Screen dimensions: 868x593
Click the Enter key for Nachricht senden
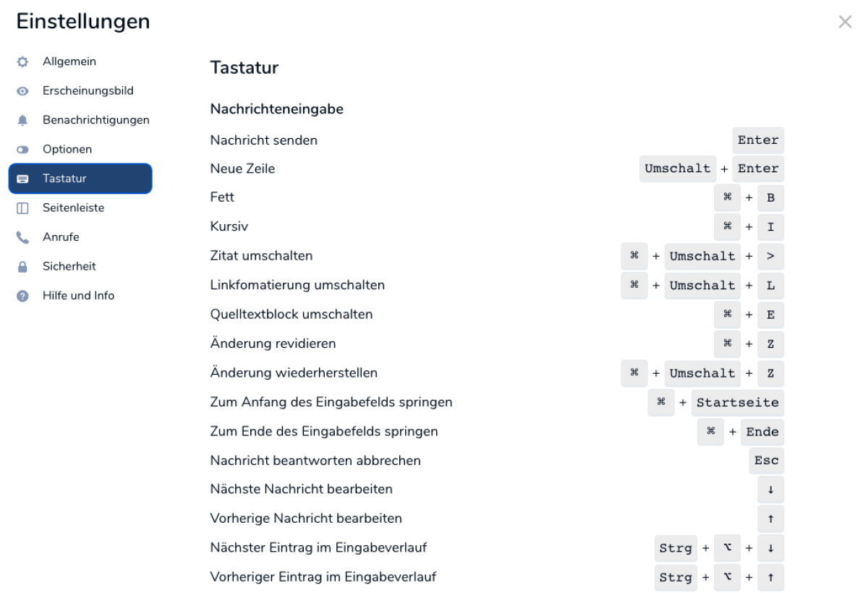click(x=758, y=140)
